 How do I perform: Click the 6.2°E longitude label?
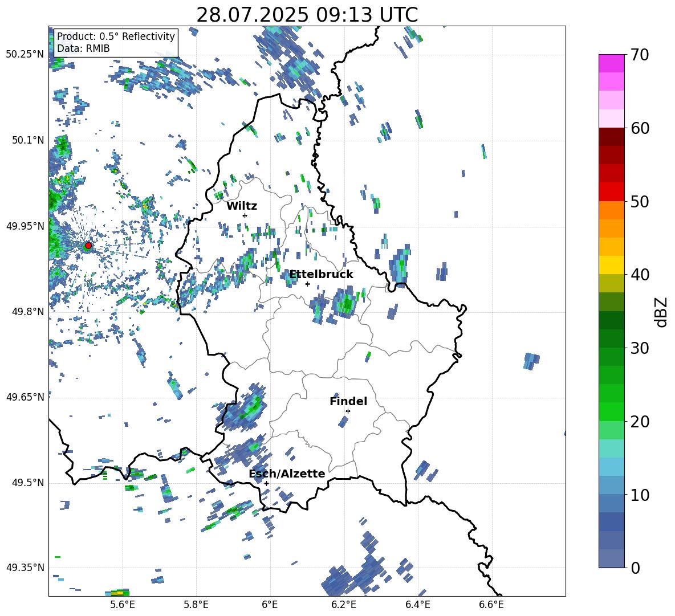tap(344, 605)
